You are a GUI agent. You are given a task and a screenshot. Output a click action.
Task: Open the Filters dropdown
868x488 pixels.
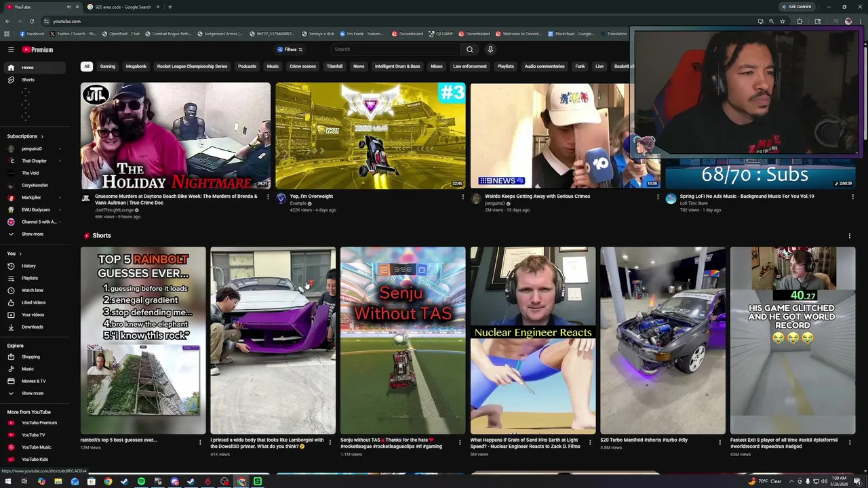coord(290,49)
